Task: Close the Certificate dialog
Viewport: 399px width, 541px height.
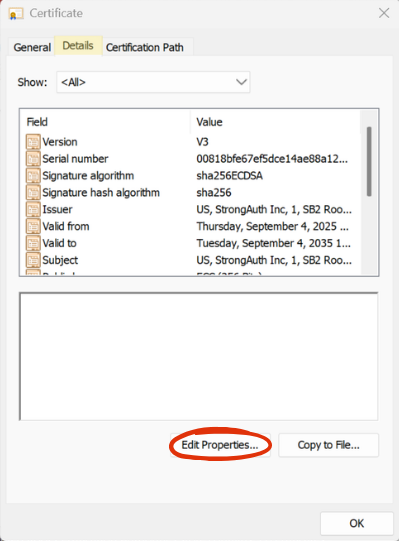Action: [384, 13]
